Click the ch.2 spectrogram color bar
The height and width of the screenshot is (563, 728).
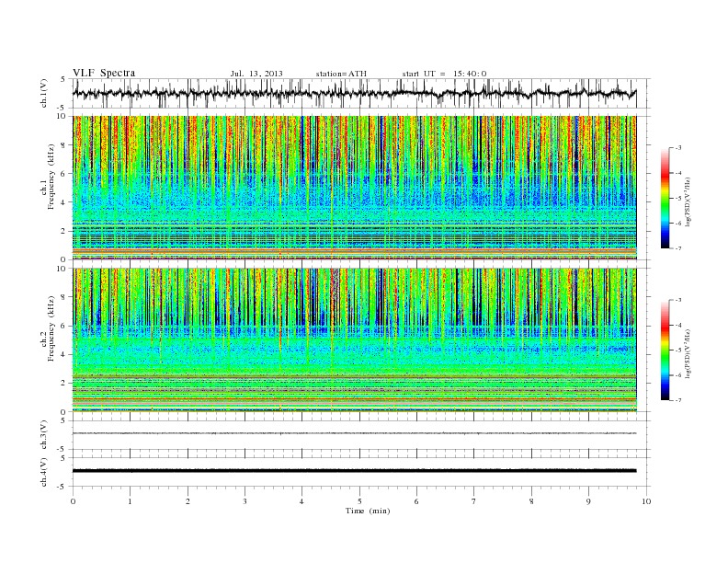click(665, 350)
